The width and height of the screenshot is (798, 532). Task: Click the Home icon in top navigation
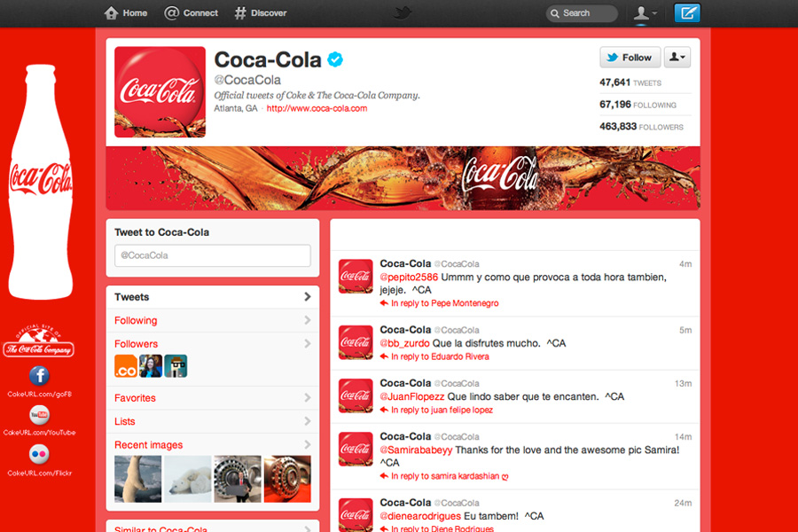point(111,13)
